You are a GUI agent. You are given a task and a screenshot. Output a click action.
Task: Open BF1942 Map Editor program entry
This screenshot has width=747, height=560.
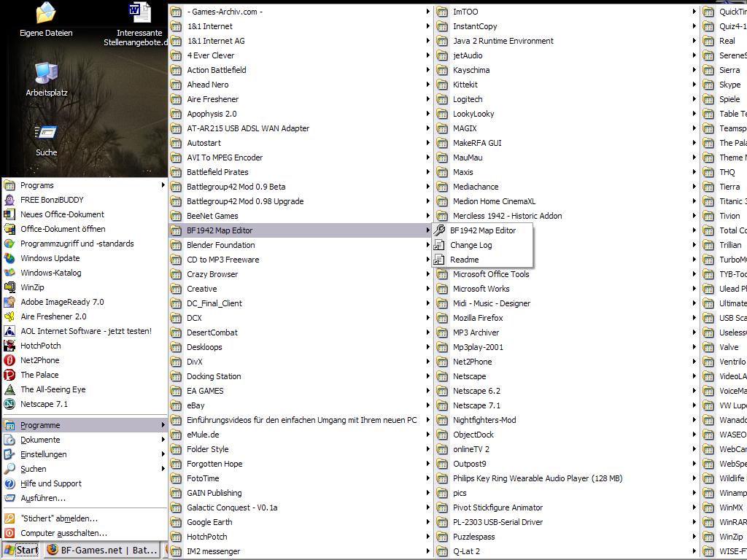483,230
